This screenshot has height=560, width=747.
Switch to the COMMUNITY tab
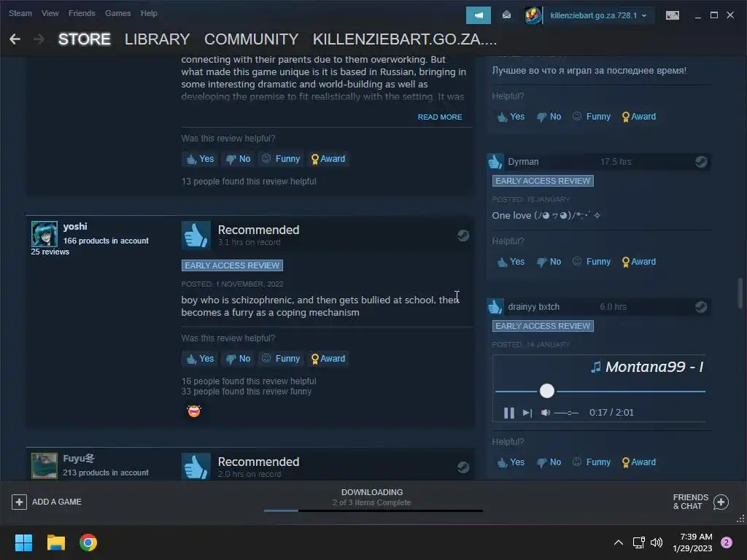251,39
